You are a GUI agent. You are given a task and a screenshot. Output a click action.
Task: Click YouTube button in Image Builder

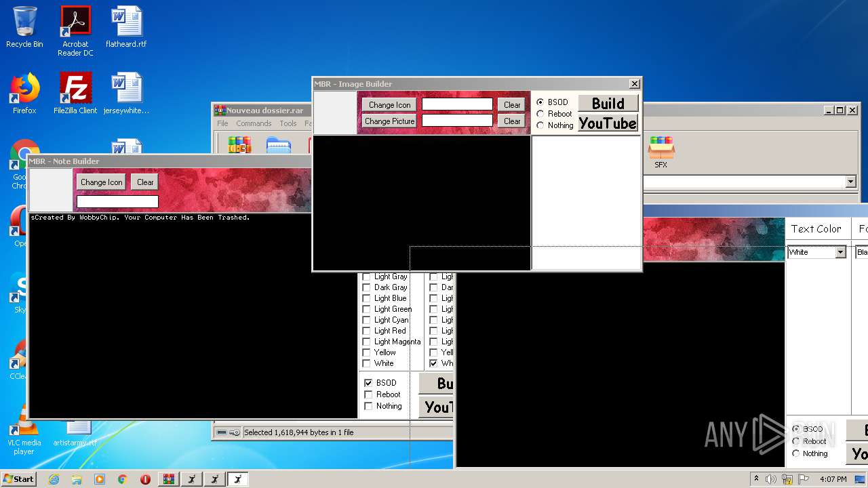click(x=608, y=123)
